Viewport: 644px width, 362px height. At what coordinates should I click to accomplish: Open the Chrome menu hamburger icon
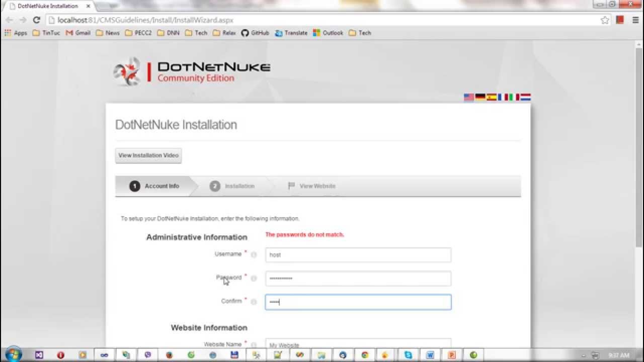pos(635,20)
